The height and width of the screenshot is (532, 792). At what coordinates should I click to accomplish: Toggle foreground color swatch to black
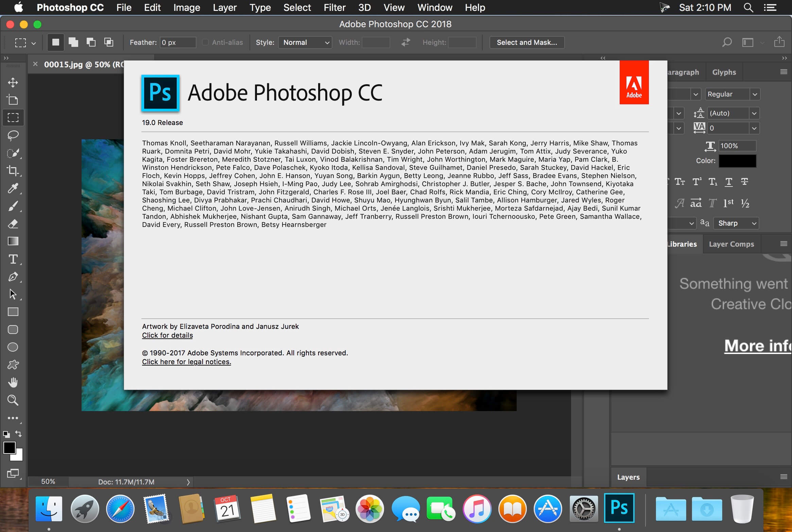click(x=9, y=448)
